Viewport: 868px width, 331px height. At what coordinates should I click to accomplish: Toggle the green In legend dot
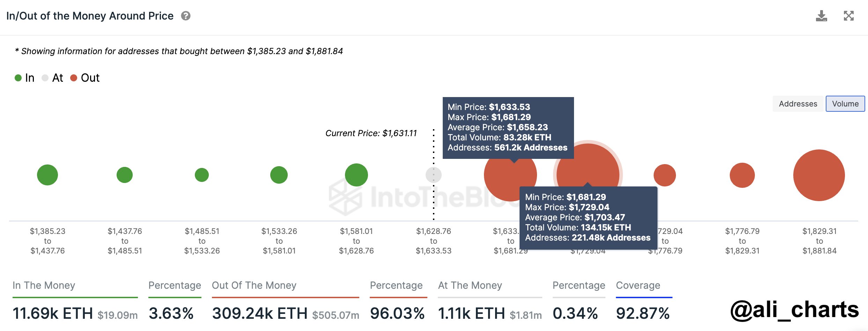pos(18,78)
